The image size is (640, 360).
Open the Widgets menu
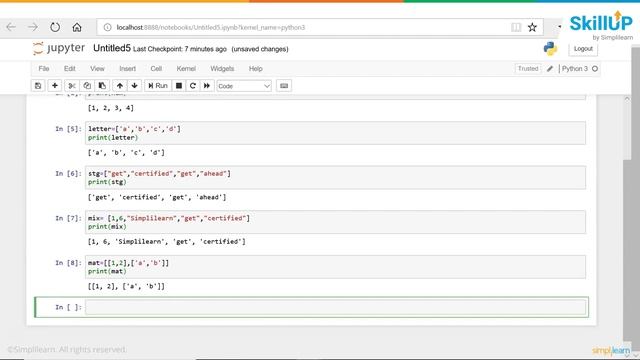[x=222, y=69]
